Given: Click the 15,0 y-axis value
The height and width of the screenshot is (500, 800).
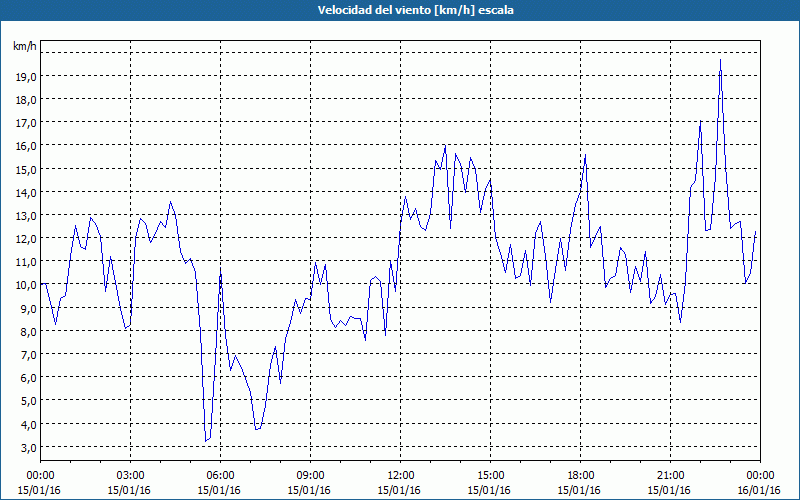Looking at the screenshot, I should (x=26, y=169).
